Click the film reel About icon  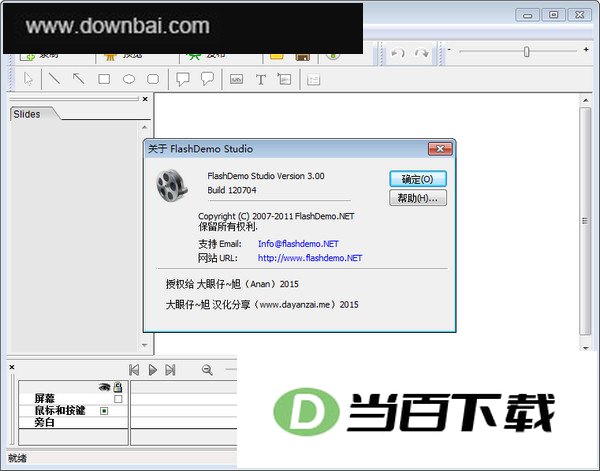[172, 185]
